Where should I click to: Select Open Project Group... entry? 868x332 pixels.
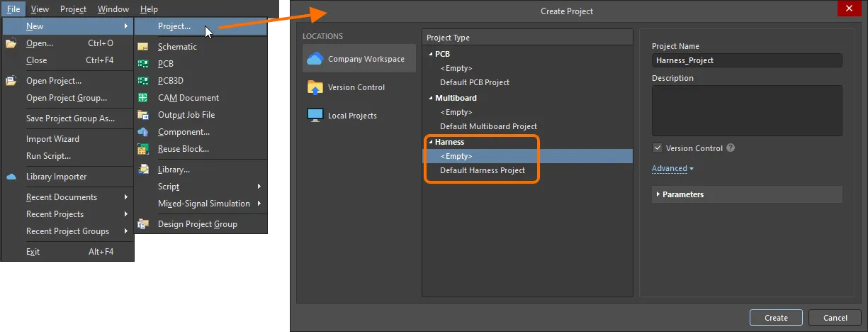click(68, 98)
